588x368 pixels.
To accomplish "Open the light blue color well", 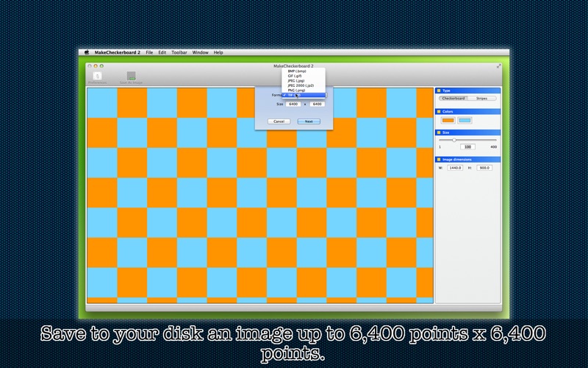I will pyautogui.click(x=465, y=121).
